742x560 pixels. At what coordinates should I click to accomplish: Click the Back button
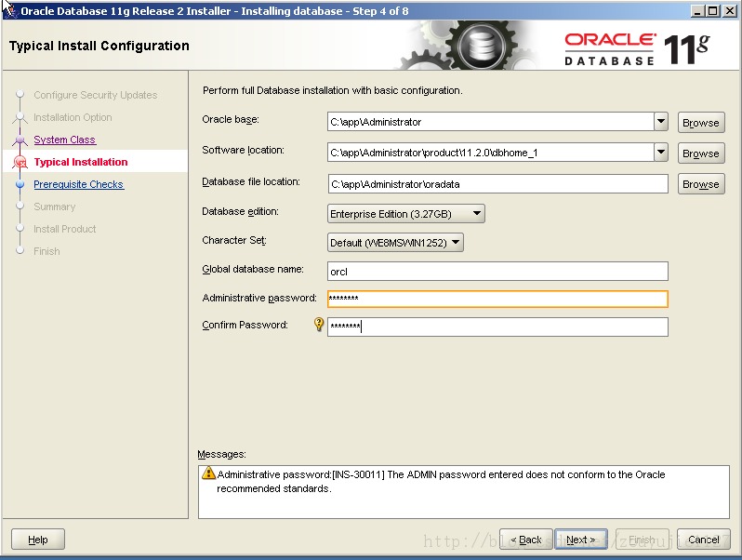(525, 540)
